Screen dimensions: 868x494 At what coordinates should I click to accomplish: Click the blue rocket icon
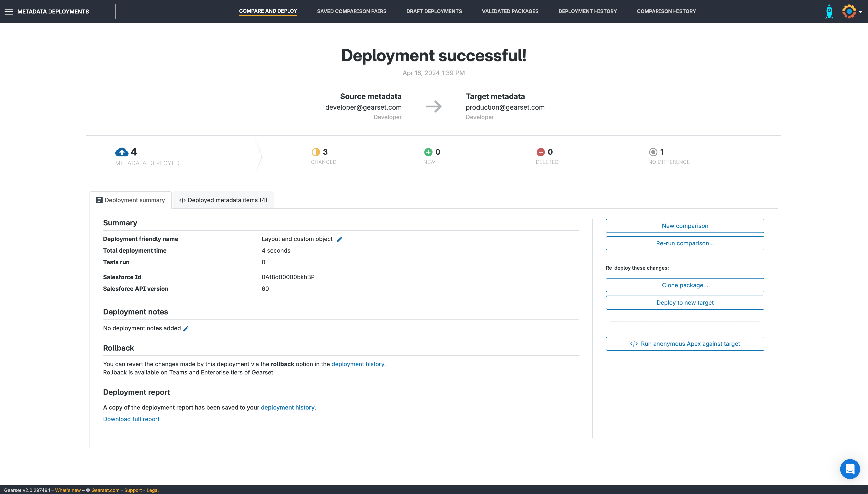(829, 12)
